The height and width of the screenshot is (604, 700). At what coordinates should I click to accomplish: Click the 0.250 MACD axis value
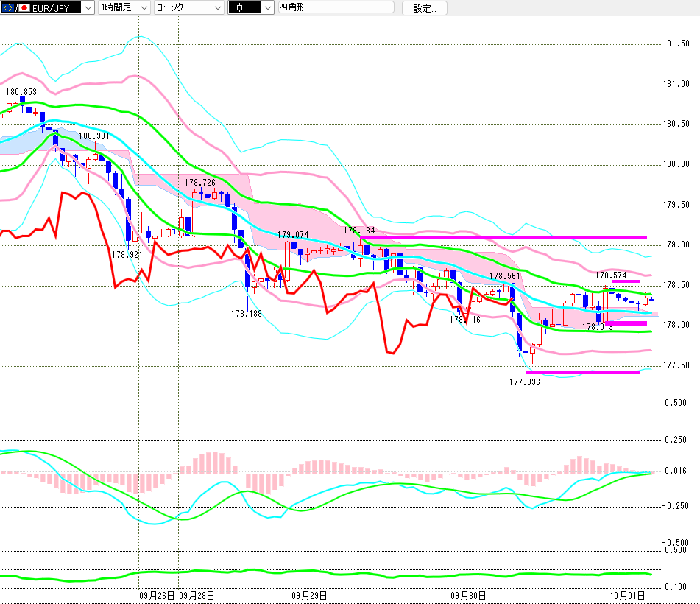(x=676, y=440)
